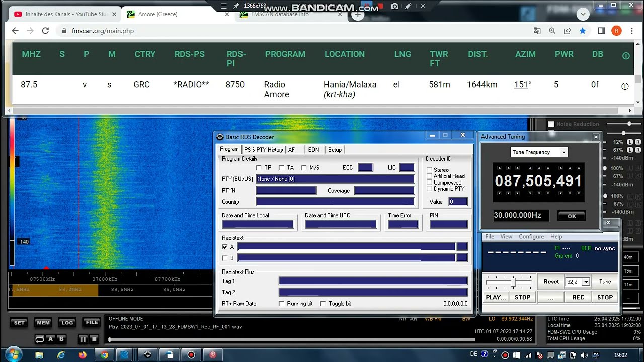This screenshot has width=644, height=362.
Task: Open the Chrome tab search dropdown chevron
Action: 583,14
